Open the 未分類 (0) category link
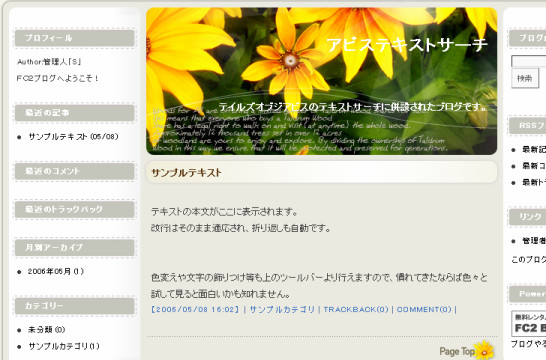The width and height of the screenshot is (546, 360). click(x=47, y=329)
